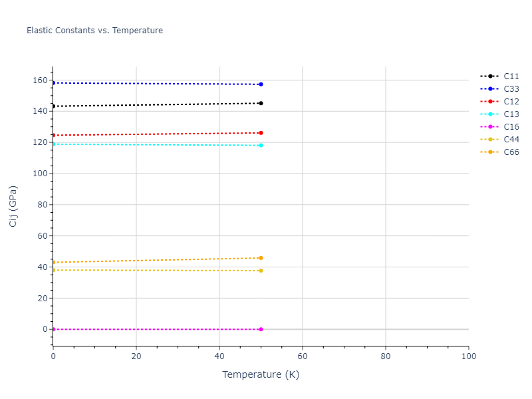Click the magenta C16 point at 50 K
532x399 pixels.
click(261, 329)
